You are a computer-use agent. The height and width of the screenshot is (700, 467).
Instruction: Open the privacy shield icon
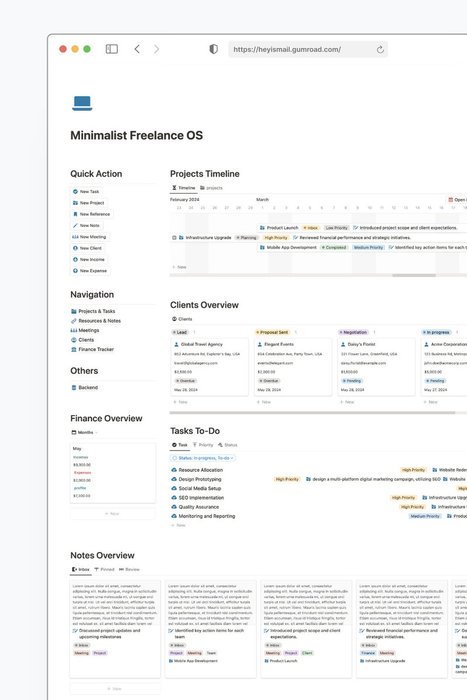(214, 49)
